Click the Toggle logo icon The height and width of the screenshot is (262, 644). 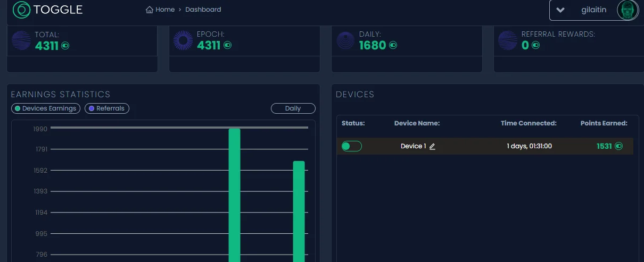pos(21,10)
